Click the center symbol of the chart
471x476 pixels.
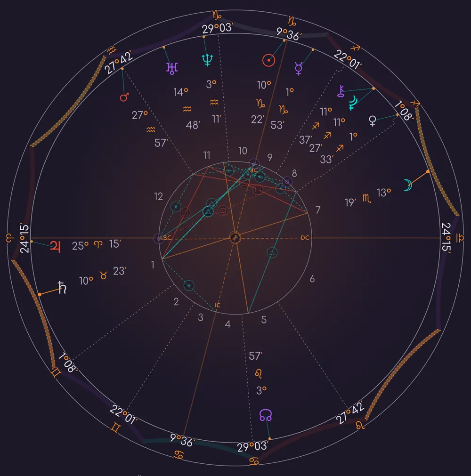click(x=235, y=238)
